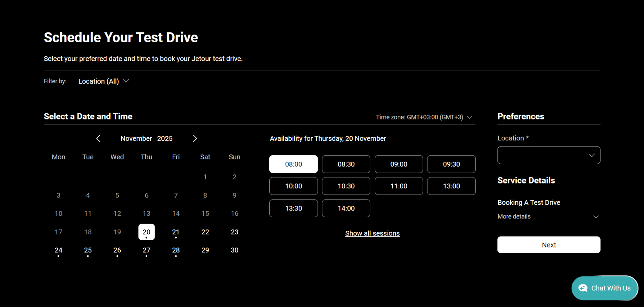Select November 21 on the calendar
Viewport: 644px width, 307px height.
coord(176,232)
